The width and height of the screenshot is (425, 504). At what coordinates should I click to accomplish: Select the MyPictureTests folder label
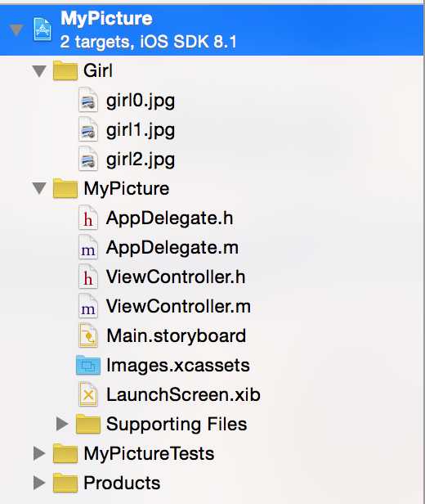[149, 453]
